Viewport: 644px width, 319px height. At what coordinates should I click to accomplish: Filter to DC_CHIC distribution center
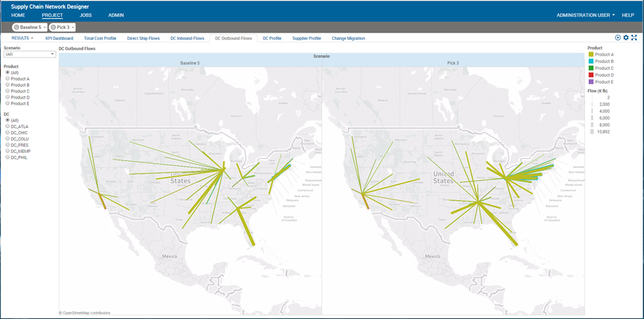7,133
